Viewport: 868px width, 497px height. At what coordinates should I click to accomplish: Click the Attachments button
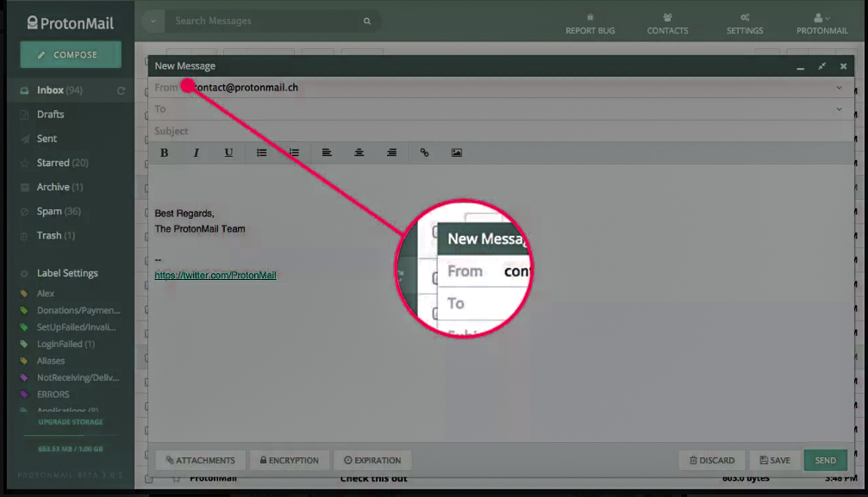pos(200,461)
